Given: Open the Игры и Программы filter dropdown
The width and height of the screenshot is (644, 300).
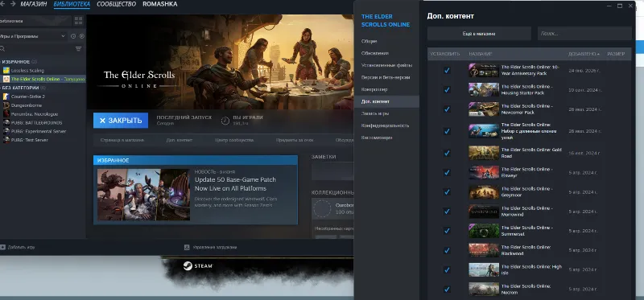Looking at the screenshot, I should click(33, 36).
